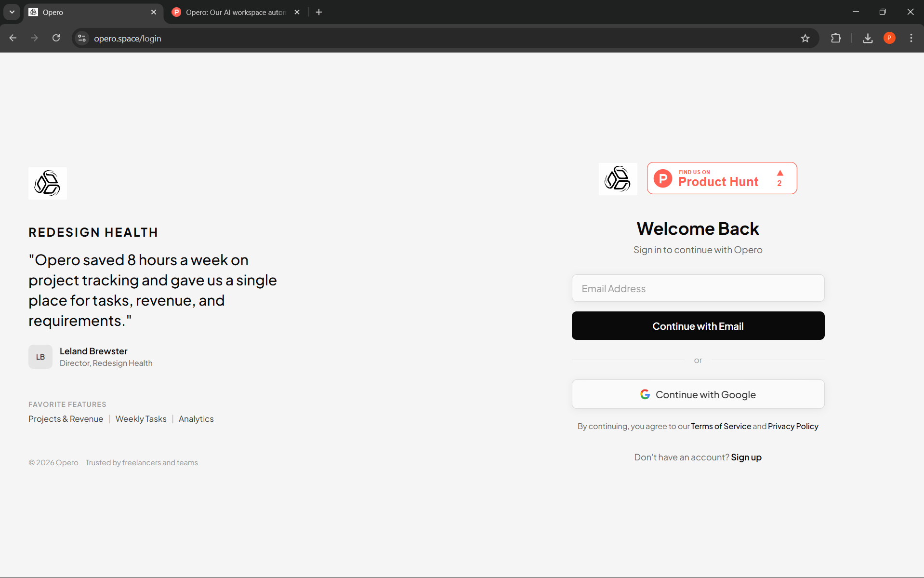Open a new tab with plus button
The image size is (924, 578).
[319, 12]
